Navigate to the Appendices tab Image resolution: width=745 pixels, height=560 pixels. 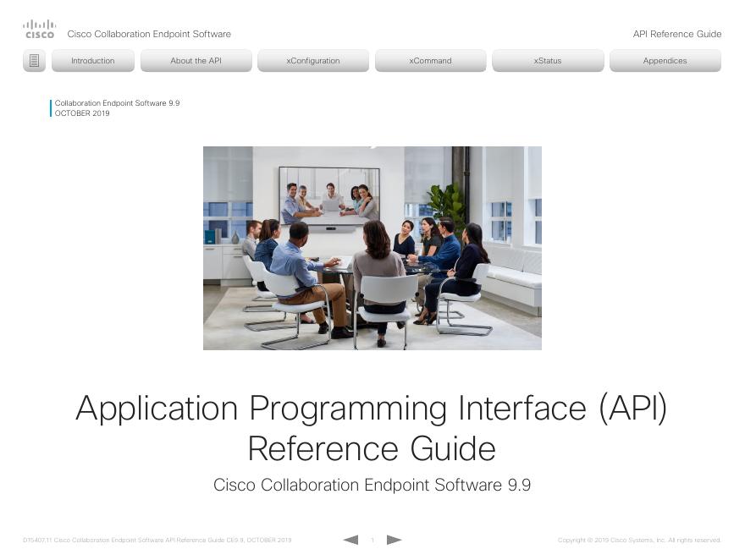point(665,61)
